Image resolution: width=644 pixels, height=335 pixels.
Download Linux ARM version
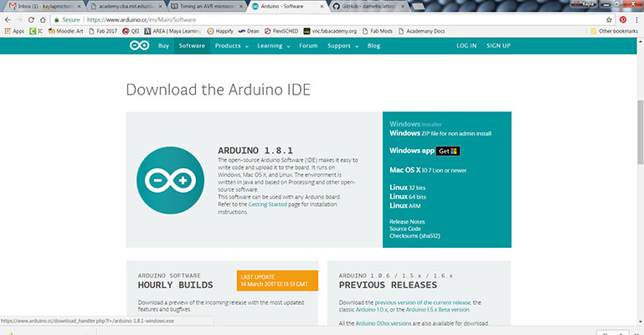(x=405, y=206)
